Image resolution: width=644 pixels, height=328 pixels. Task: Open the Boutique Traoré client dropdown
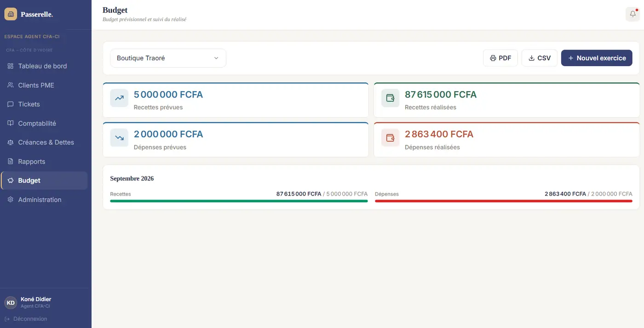pos(168,58)
